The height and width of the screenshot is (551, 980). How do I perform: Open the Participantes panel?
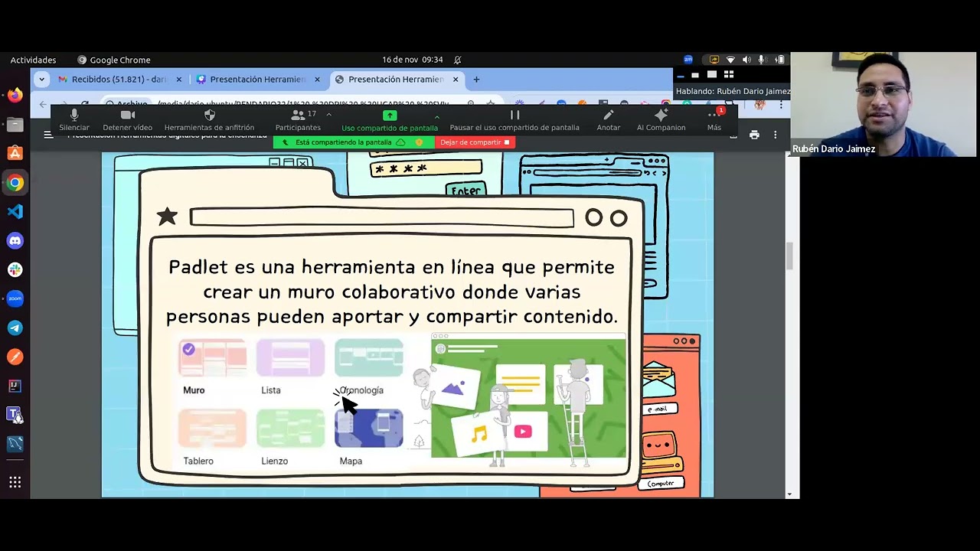tap(298, 120)
